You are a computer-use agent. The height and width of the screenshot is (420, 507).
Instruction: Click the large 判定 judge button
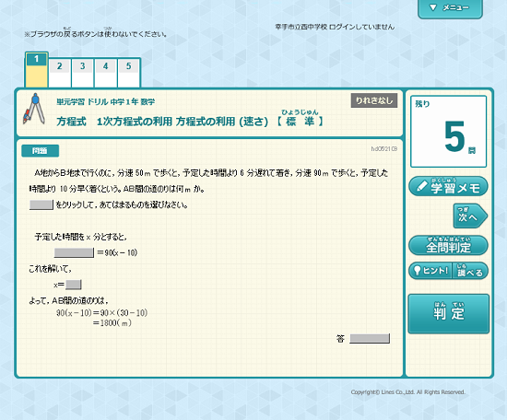(449, 313)
